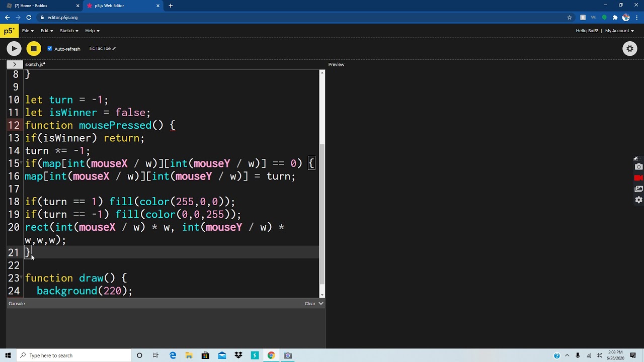Close the Roblox browser tab

tap(77, 6)
